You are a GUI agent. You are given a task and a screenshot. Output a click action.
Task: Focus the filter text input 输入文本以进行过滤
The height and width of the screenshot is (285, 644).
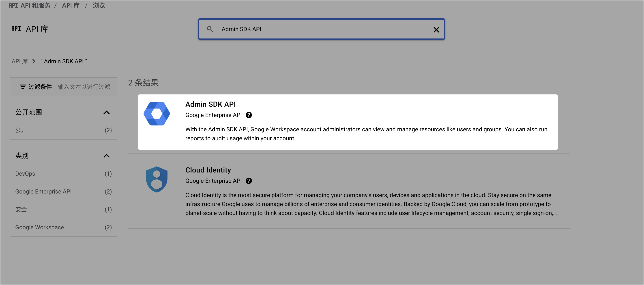pos(84,87)
